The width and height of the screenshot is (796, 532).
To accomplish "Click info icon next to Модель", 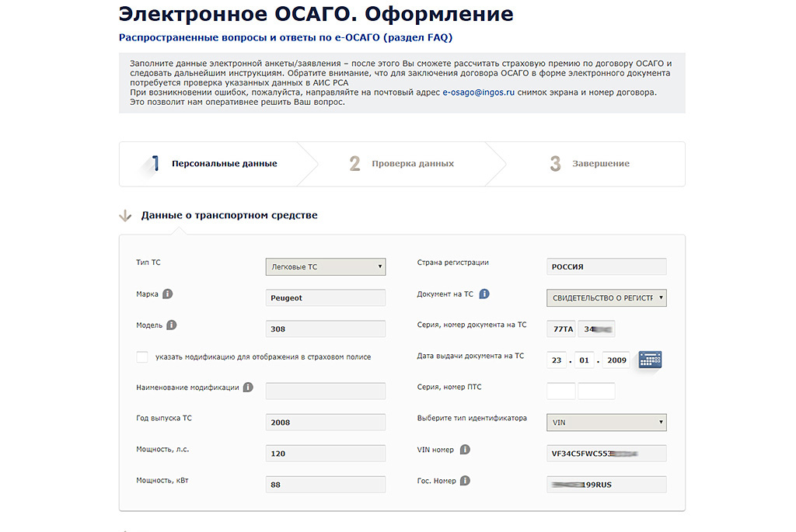I will pyautogui.click(x=172, y=325).
